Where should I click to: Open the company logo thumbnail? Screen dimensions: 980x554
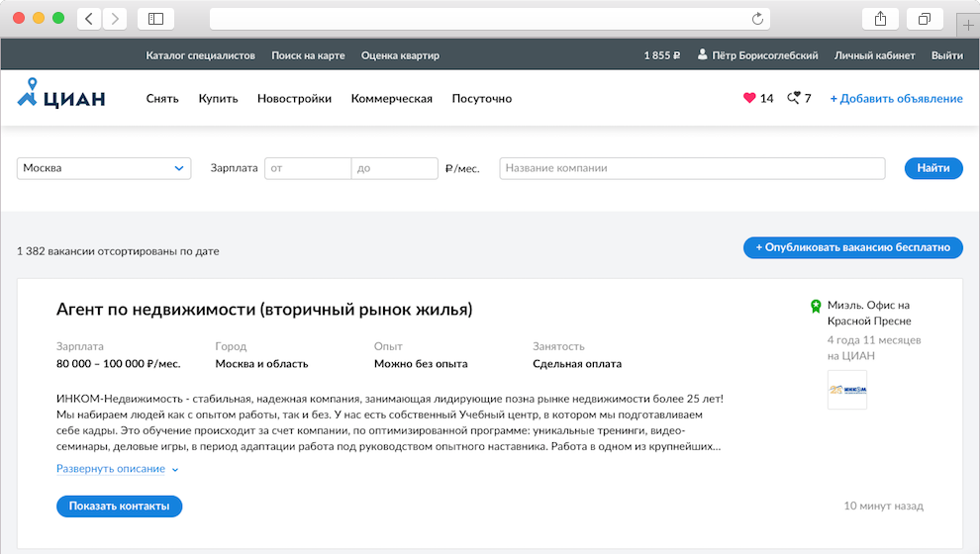click(x=847, y=390)
